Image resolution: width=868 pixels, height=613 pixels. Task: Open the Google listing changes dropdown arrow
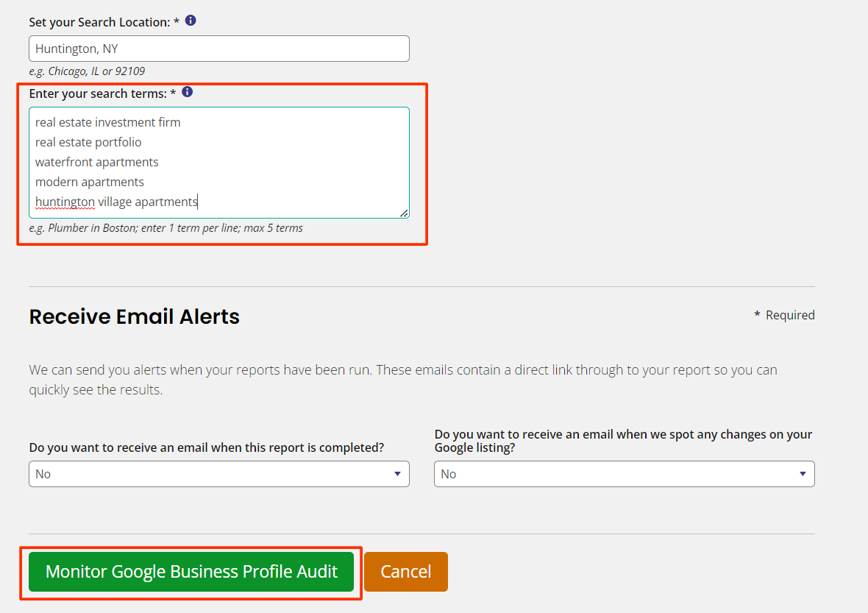tap(802, 474)
